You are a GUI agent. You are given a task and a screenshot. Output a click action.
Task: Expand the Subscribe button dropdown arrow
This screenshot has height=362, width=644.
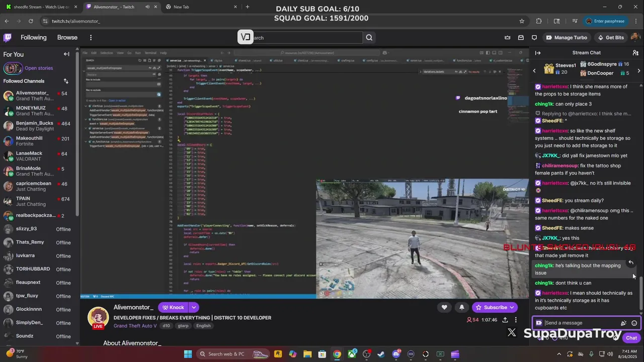[512, 307]
